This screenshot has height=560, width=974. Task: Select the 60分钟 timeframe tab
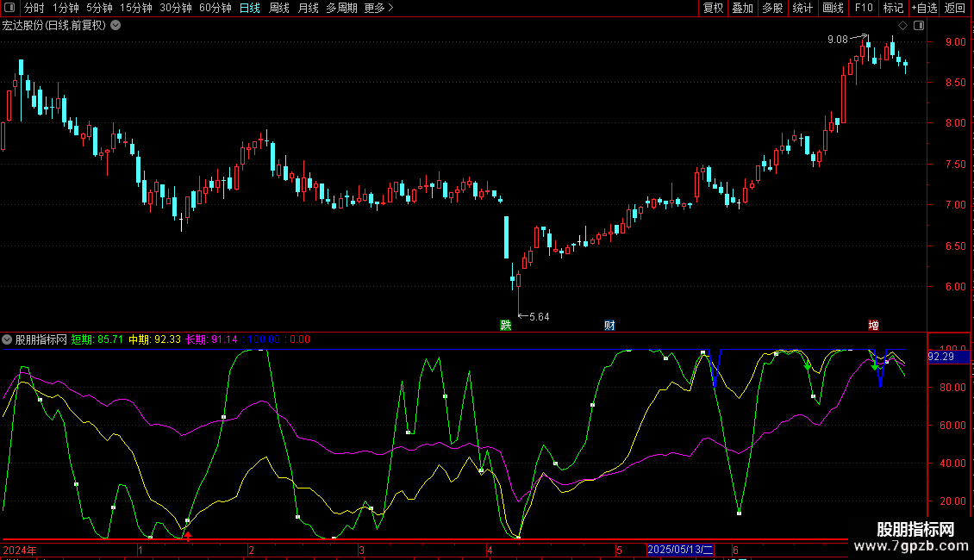pos(215,8)
